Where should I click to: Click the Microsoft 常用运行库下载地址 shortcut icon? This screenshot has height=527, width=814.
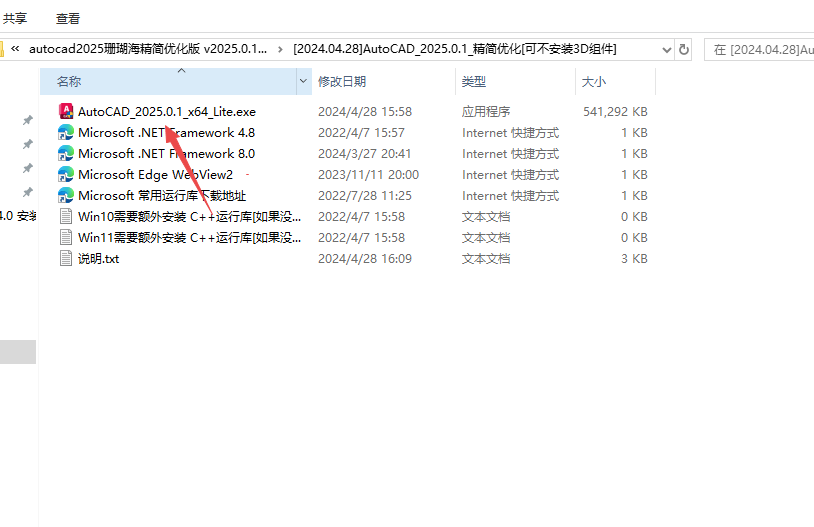point(66,195)
